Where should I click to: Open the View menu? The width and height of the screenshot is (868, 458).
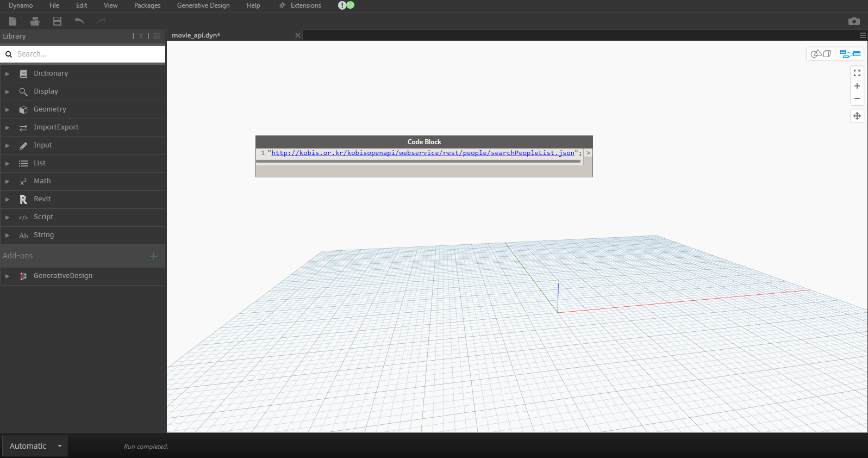[110, 5]
